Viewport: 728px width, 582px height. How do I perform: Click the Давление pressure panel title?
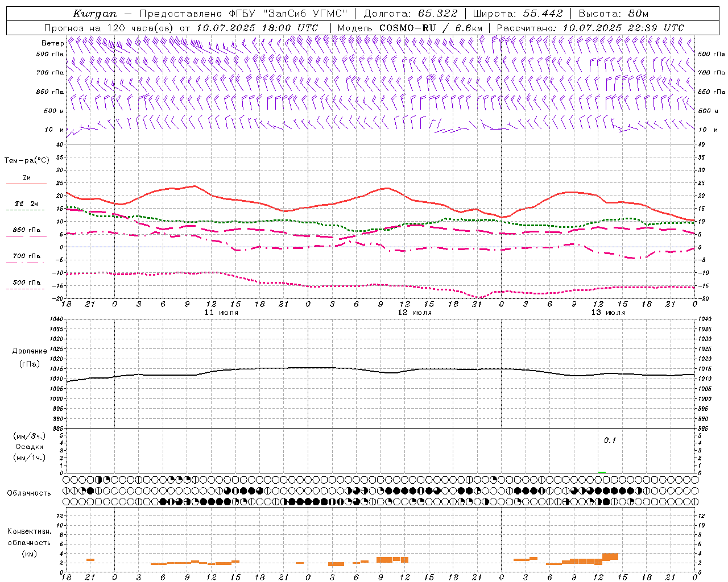point(30,351)
